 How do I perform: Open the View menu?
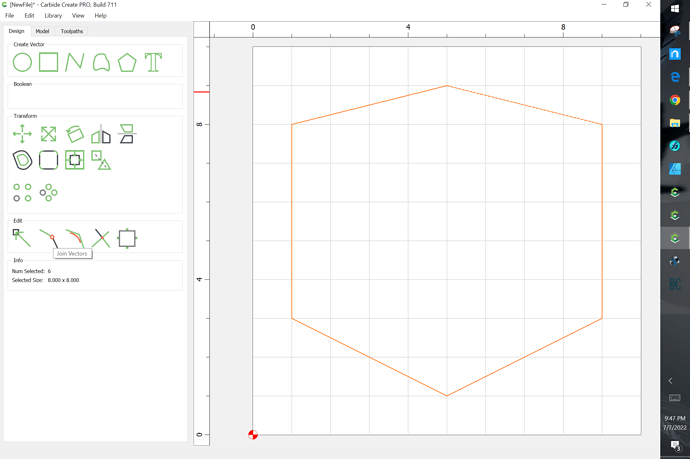click(78, 15)
